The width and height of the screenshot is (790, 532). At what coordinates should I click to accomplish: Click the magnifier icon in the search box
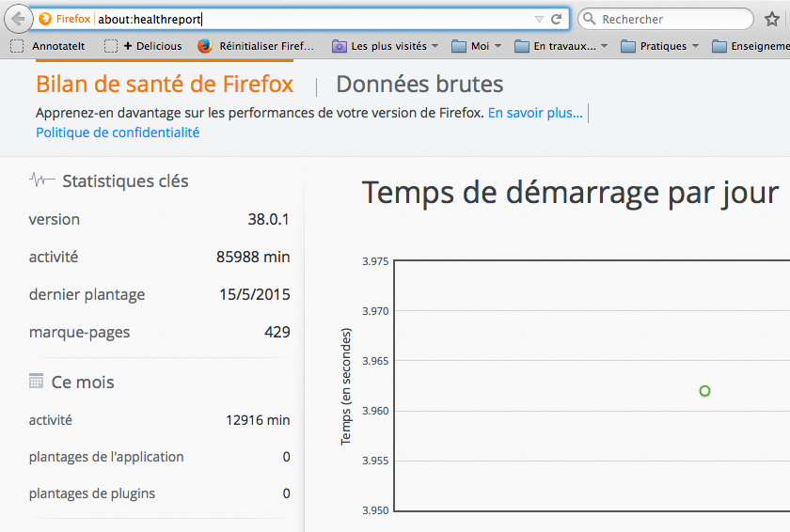pyautogui.click(x=589, y=19)
